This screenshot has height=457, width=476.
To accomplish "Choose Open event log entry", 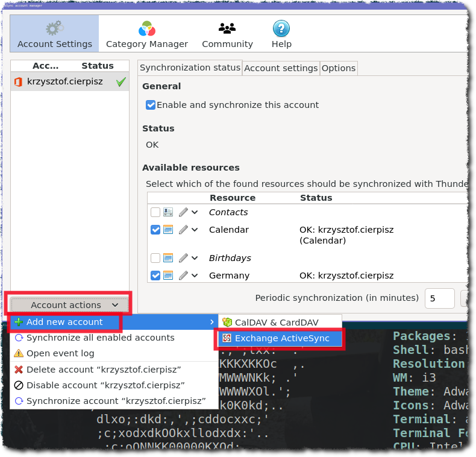I will [114, 353].
